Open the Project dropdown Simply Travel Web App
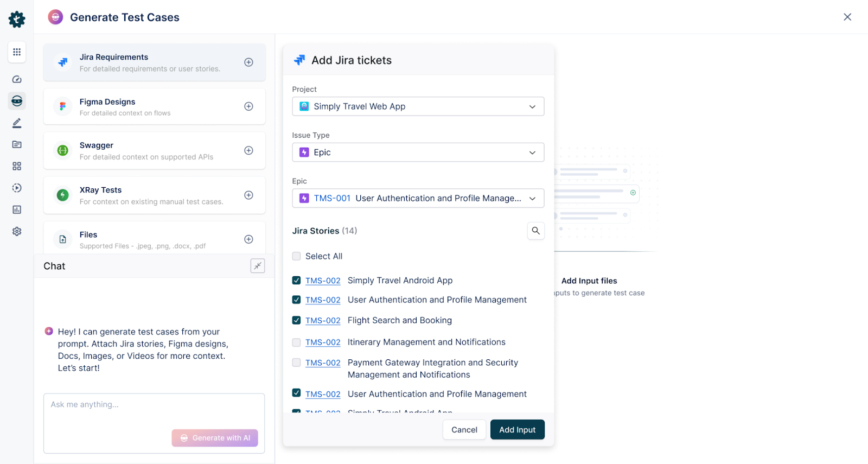868x464 pixels. (418, 106)
